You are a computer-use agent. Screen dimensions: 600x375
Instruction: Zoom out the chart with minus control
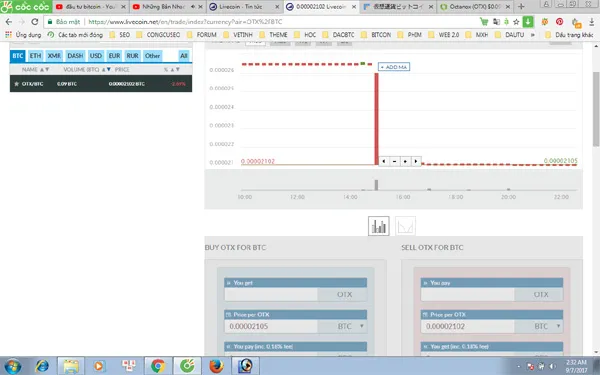click(x=395, y=161)
